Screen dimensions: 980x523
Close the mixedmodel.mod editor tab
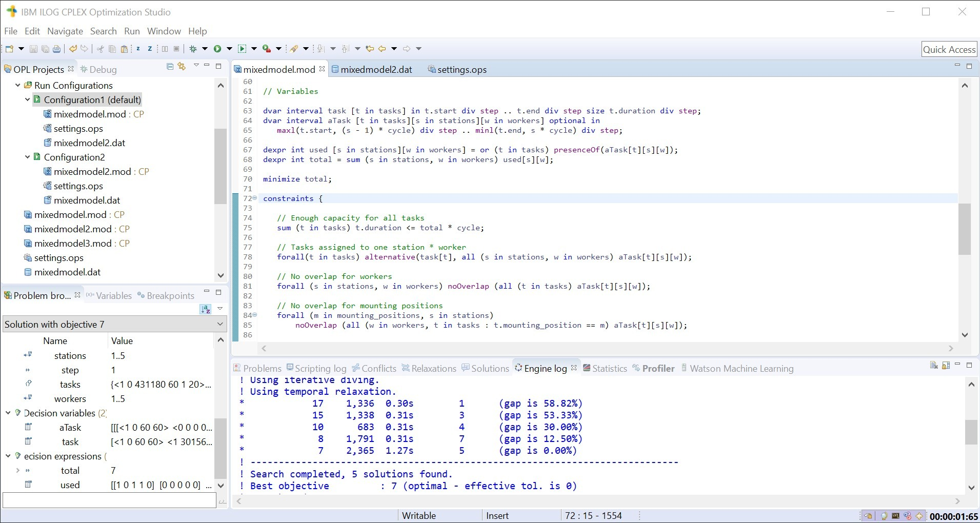[322, 68]
